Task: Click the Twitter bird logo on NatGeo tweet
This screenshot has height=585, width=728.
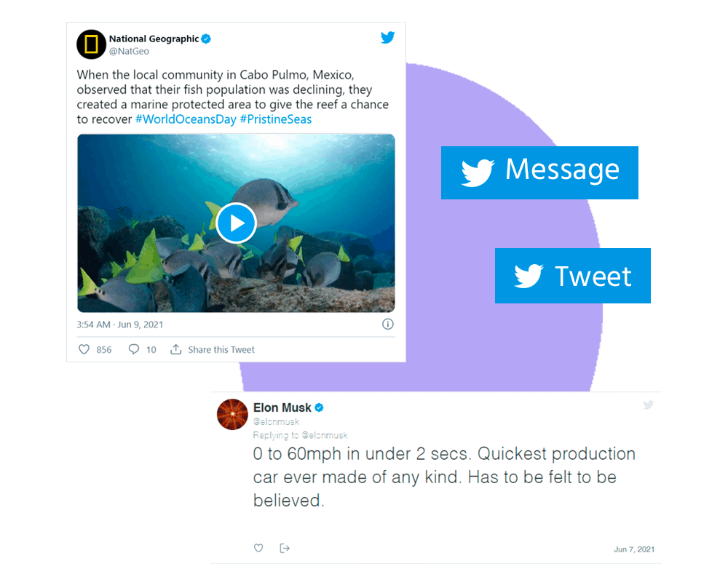Action: click(x=388, y=37)
